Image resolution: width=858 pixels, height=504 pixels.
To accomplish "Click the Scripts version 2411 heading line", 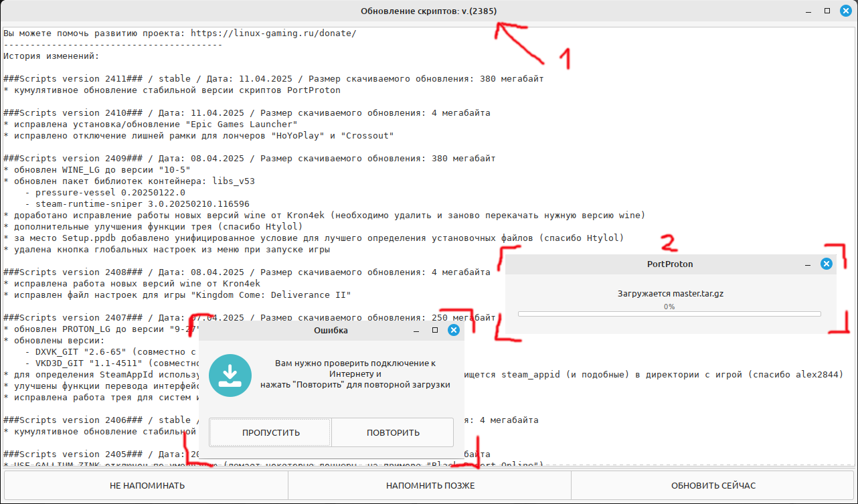I will (274, 79).
